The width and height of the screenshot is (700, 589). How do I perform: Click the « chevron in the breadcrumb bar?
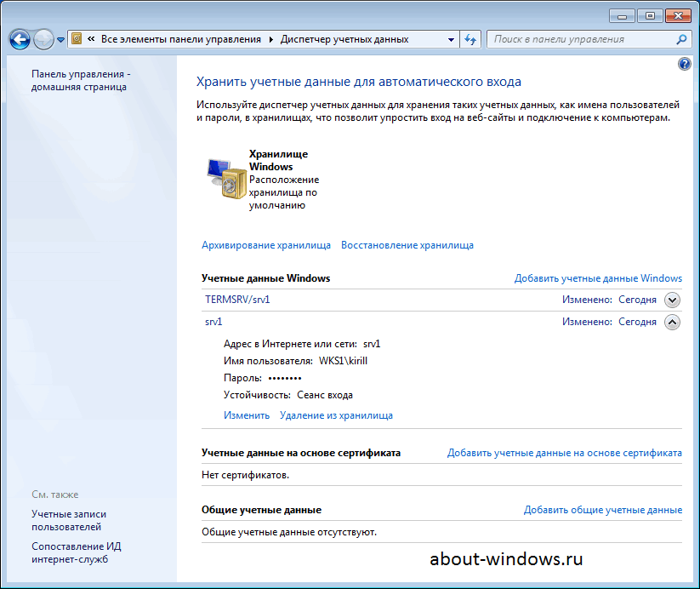91,38
